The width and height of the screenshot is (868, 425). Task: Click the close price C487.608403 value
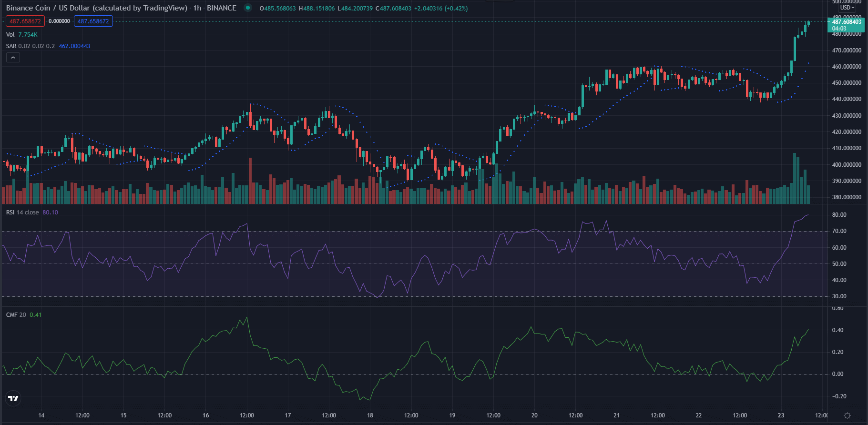pos(394,9)
